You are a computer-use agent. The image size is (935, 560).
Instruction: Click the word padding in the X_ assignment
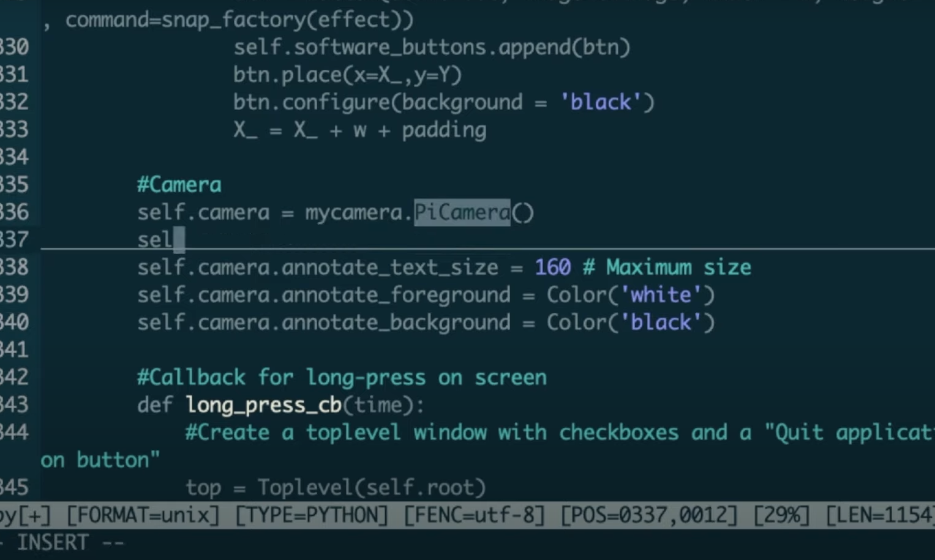tap(444, 130)
